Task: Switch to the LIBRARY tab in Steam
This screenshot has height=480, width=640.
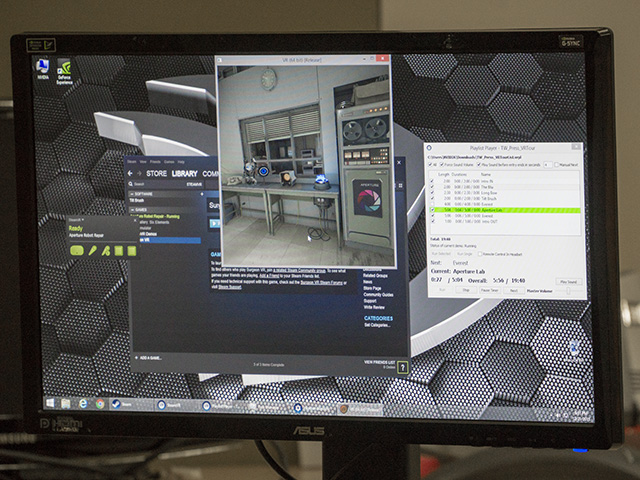Action: (x=184, y=173)
